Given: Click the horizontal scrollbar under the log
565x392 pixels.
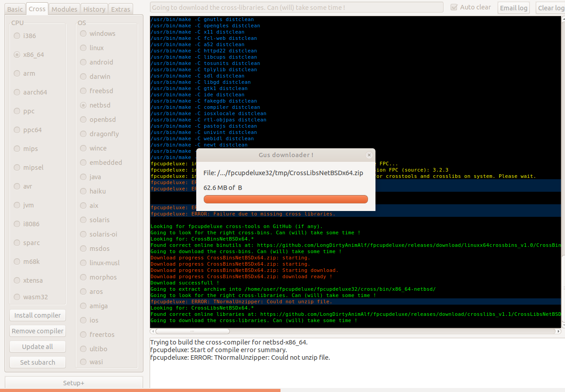Looking at the screenshot, I should click(x=355, y=332).
